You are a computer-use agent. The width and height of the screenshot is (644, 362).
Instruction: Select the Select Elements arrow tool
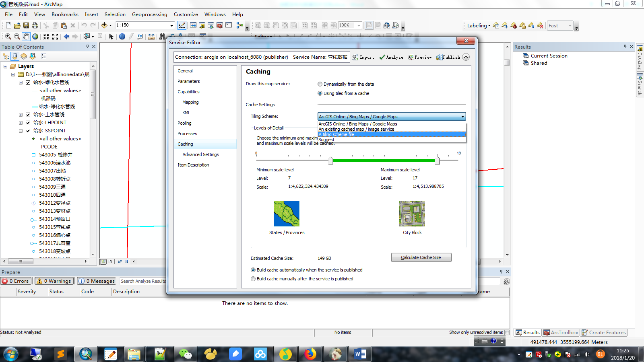pyautogui.click(x=111, y=37)
